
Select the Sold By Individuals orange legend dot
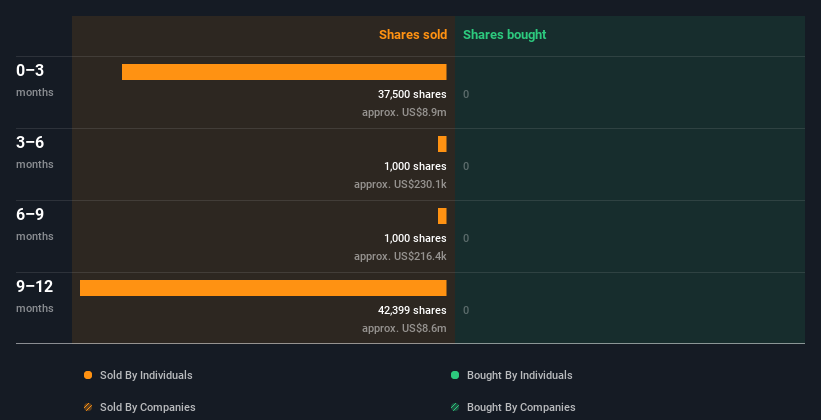point(88,375)
